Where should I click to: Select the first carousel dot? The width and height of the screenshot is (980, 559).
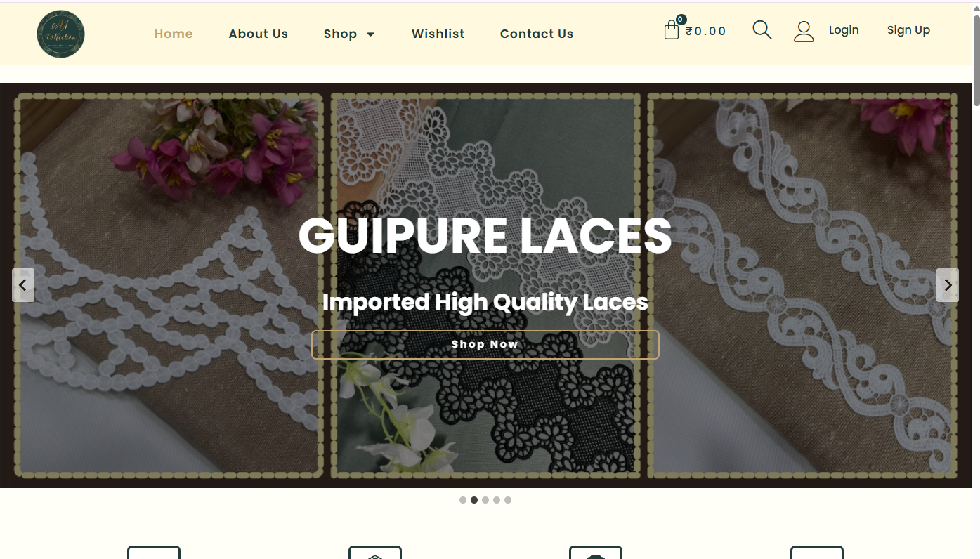(463, 500)
